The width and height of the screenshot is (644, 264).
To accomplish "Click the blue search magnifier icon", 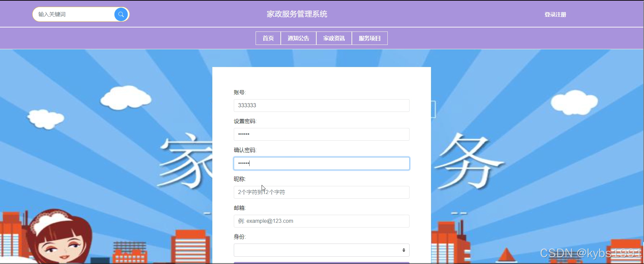I will point(121,14).
